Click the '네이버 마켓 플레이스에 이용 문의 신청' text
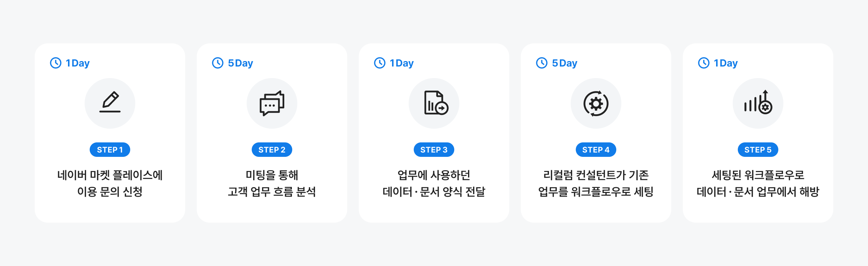Screen dimensions: 868x266 tap(110, 183)
